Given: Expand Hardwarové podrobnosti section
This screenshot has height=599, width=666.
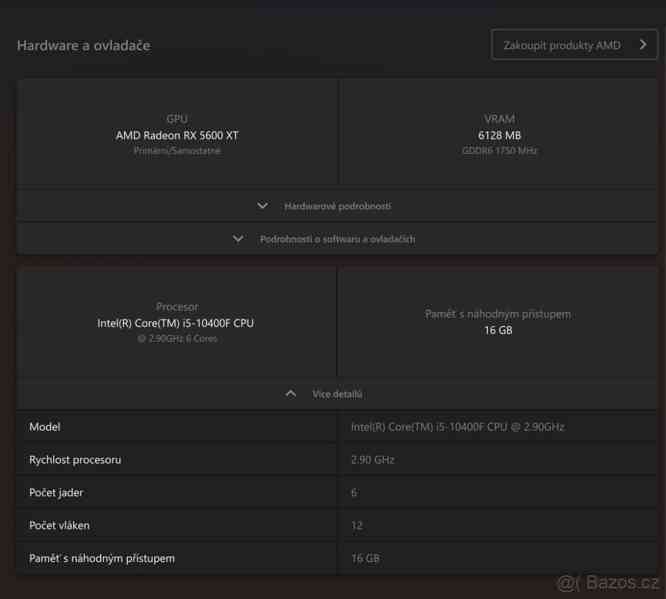Looking at the screenshot, I should (337, 206).
